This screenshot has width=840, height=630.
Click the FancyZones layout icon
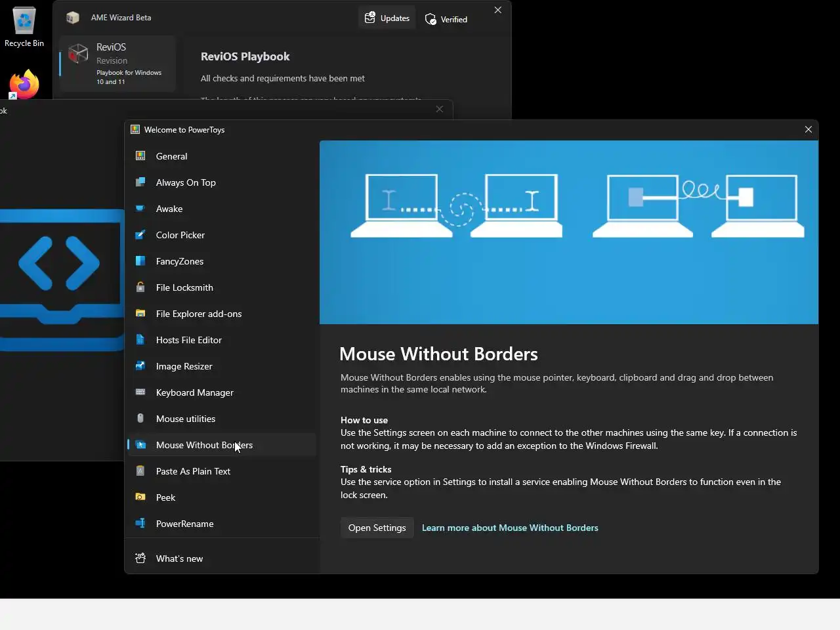(140, 261)
